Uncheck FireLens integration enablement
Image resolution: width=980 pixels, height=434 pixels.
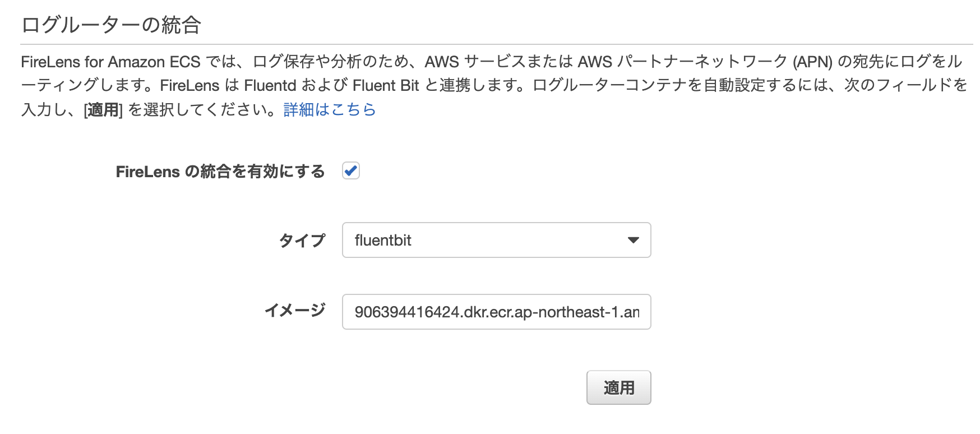pos(352,171)
